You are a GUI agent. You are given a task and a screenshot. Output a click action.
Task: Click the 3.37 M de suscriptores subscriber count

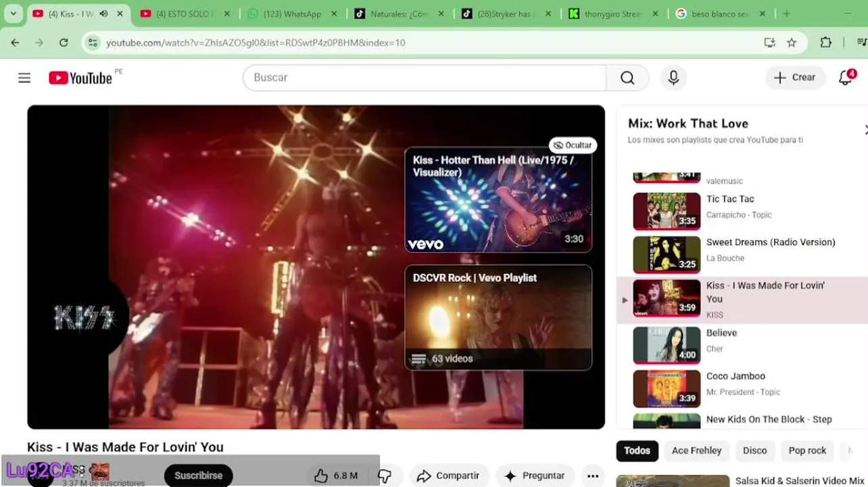pyautogui.click(x=103, y=483)
